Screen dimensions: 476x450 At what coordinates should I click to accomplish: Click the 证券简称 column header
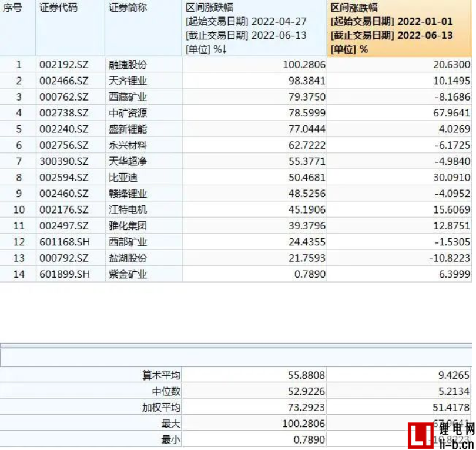tap(143, 28)
